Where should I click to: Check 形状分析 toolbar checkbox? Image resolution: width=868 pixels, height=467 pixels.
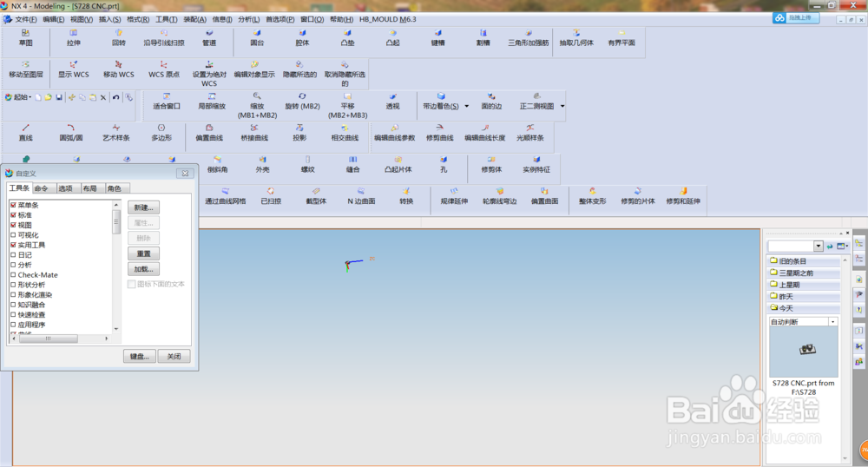click(x=13, y=285)
